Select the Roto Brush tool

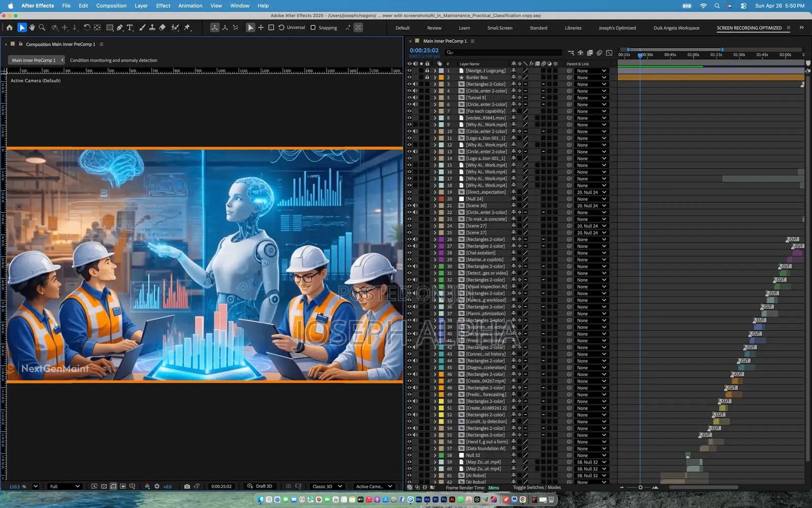[175, 27]
